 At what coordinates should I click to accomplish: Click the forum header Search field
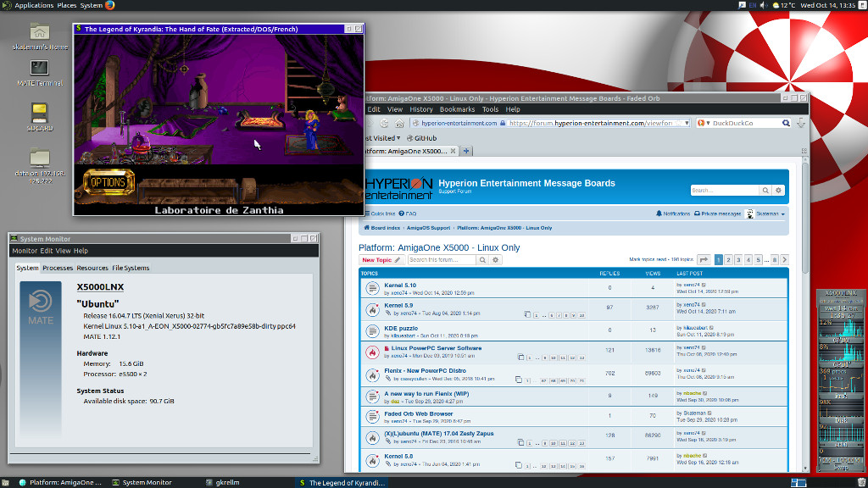[725, 191]
